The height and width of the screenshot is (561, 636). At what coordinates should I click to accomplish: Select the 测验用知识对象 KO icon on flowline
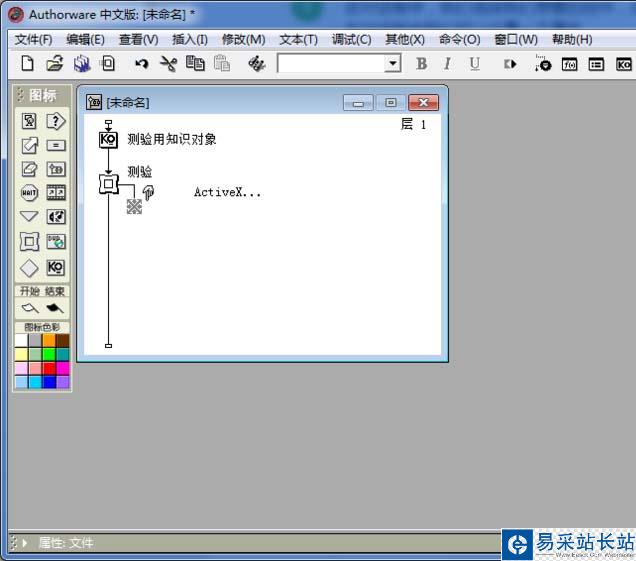(108, 140)
